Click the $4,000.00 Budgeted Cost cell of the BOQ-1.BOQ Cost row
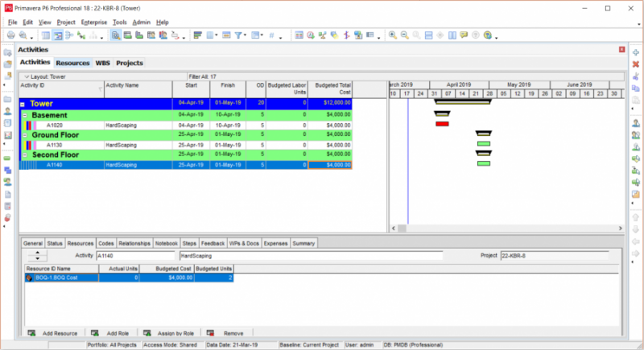 click(x=167, y=278)
